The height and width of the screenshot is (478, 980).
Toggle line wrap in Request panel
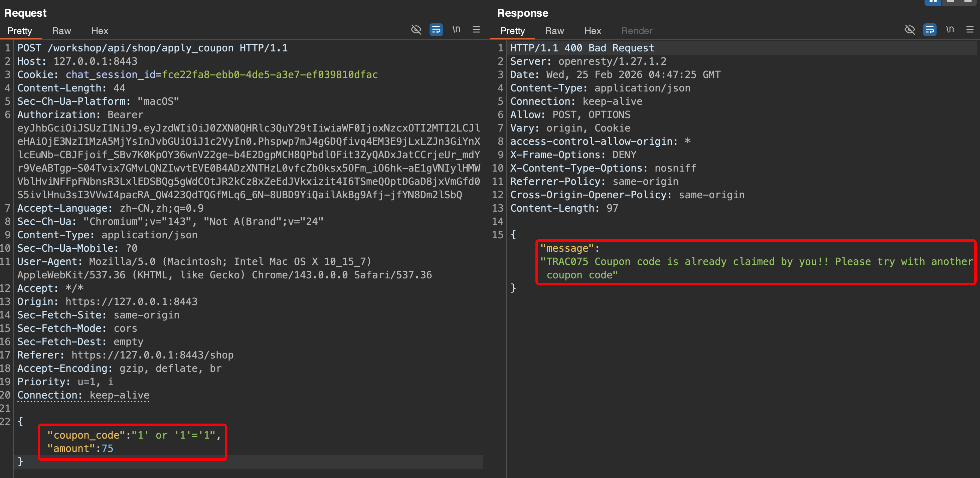click(436, 30)
